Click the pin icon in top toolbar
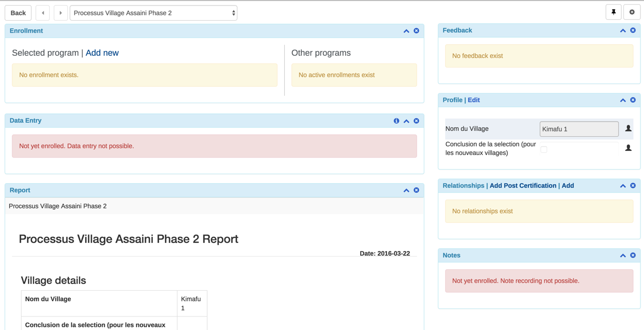 613,13
